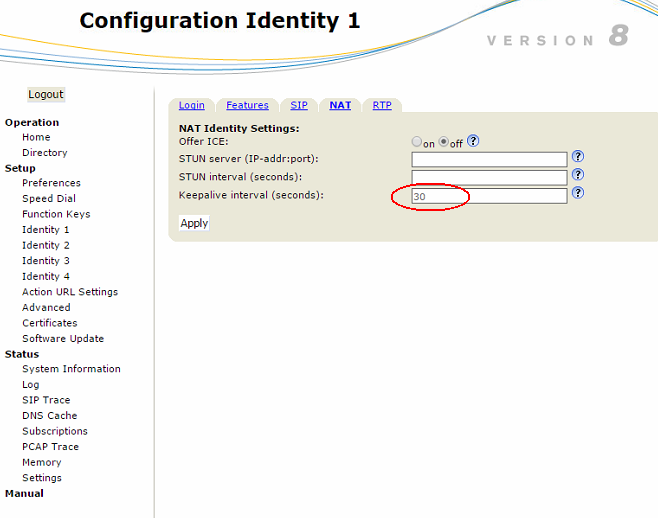The image size is (658, 518).
Task: Switch to the Login tab
Action: tap(191, 105)
